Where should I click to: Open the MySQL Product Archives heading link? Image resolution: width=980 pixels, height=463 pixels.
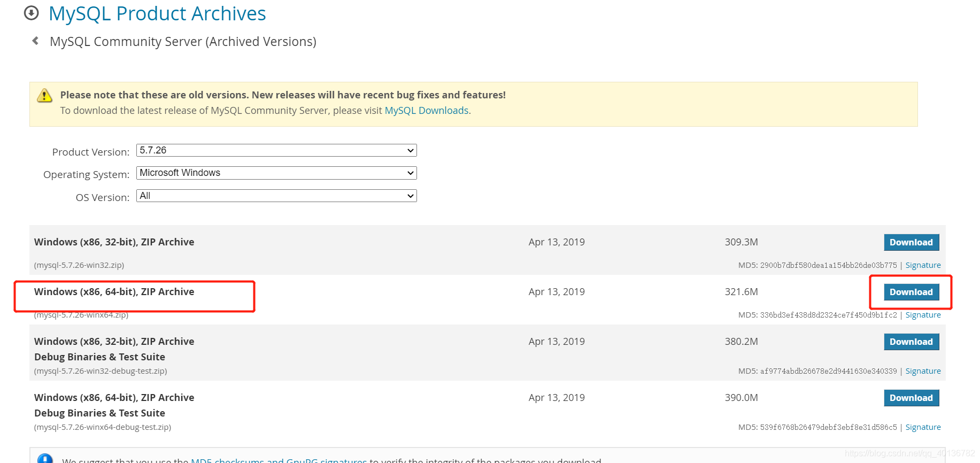157,13
